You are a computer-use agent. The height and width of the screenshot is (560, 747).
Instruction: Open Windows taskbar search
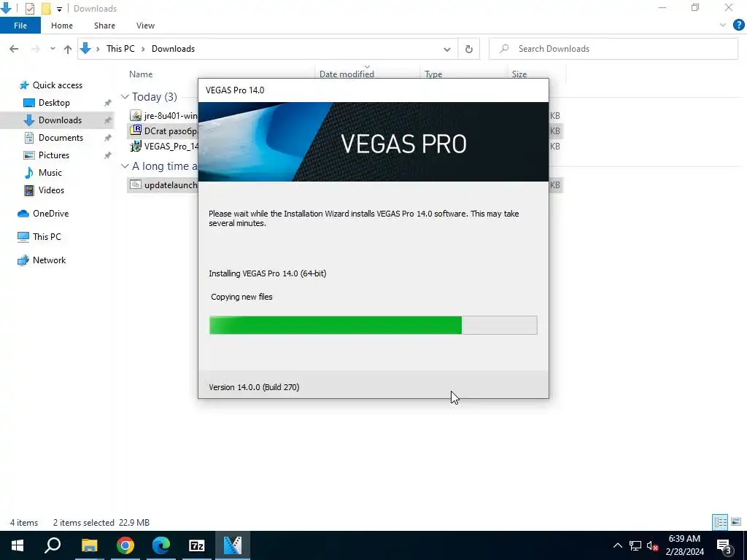53,545
